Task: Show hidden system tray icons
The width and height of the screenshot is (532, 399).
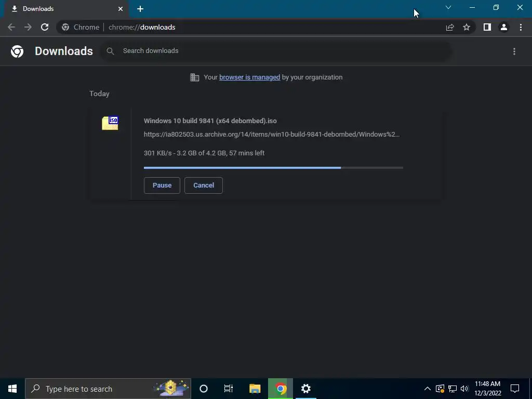Action: coord(428,389)
